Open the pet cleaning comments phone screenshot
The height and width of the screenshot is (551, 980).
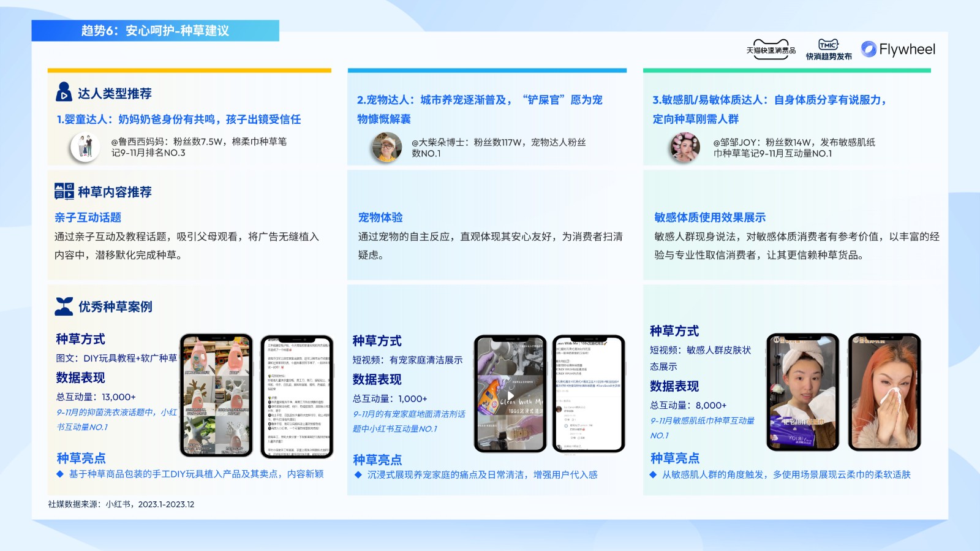[x=589, y=393]
